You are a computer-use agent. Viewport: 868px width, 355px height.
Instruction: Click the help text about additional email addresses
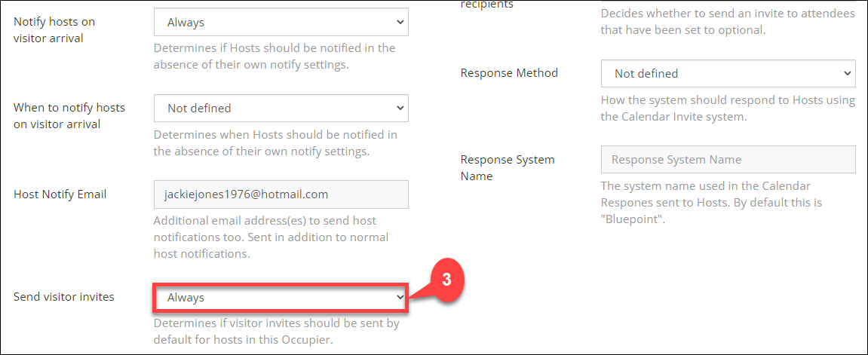coord(271,237)
